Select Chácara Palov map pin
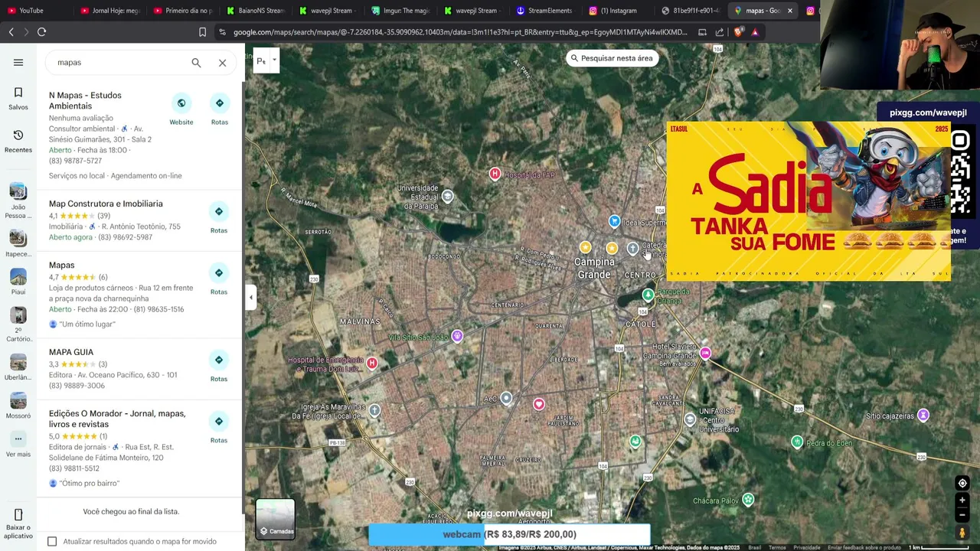The image size is (980, 551). [x=748, y=500]
